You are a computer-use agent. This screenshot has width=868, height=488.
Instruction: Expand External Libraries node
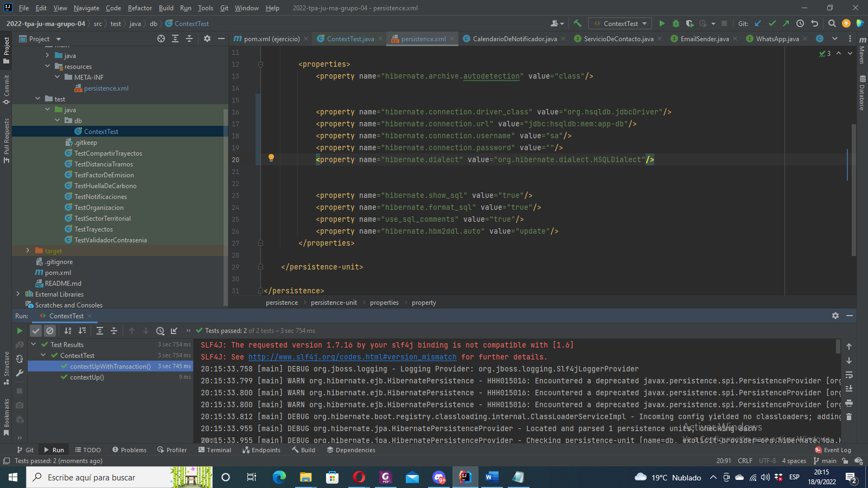(x=18, y=294)
